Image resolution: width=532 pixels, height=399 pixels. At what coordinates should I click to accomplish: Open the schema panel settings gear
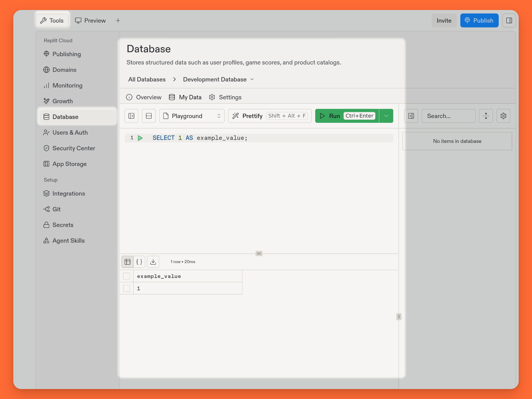(x=503, y=116)
